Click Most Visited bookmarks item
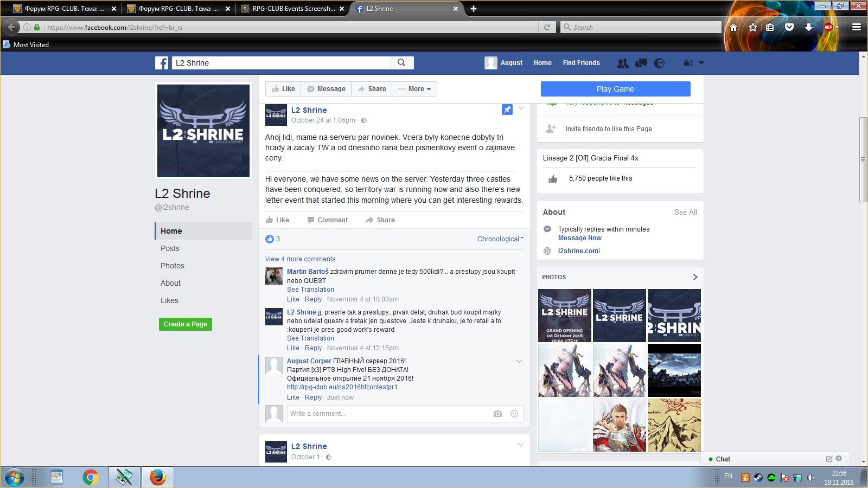Viewport: 868px width, 488px height. [26, 45]
